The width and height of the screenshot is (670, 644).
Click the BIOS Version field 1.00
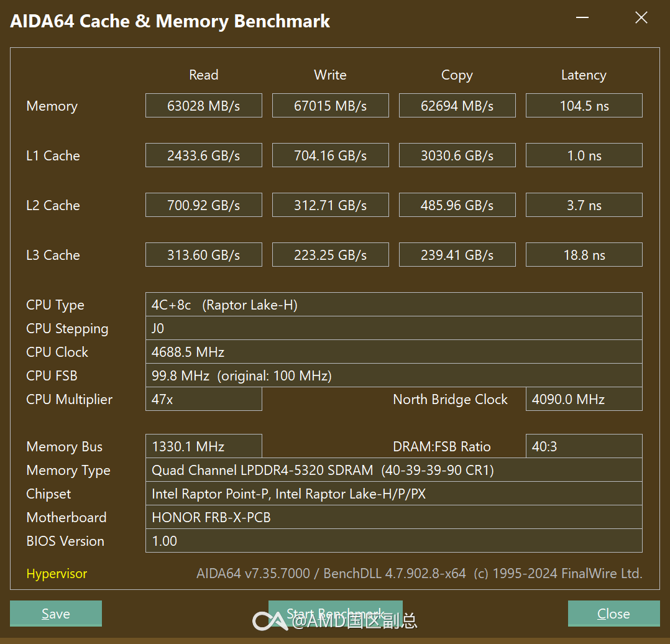point(394,541)
